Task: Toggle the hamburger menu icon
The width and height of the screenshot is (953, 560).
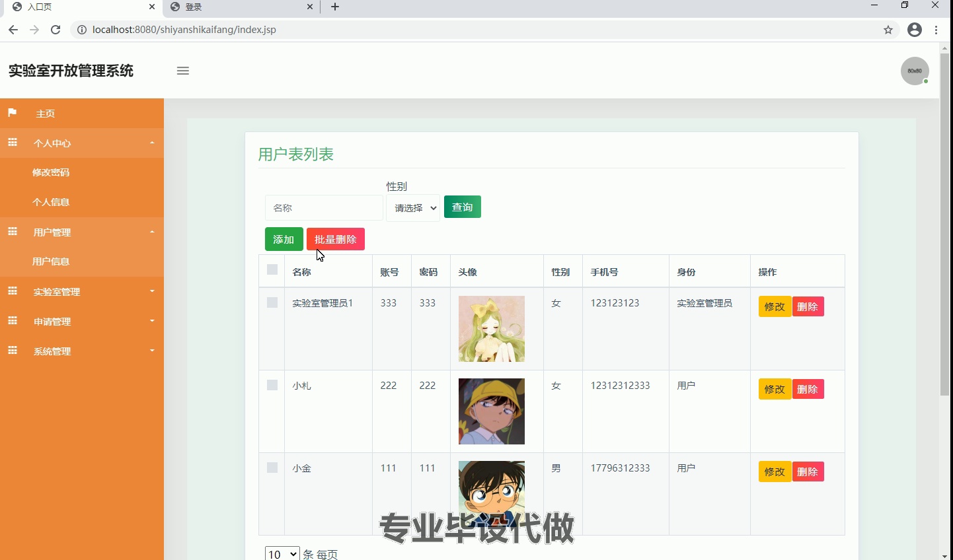Action: point(182,71)
